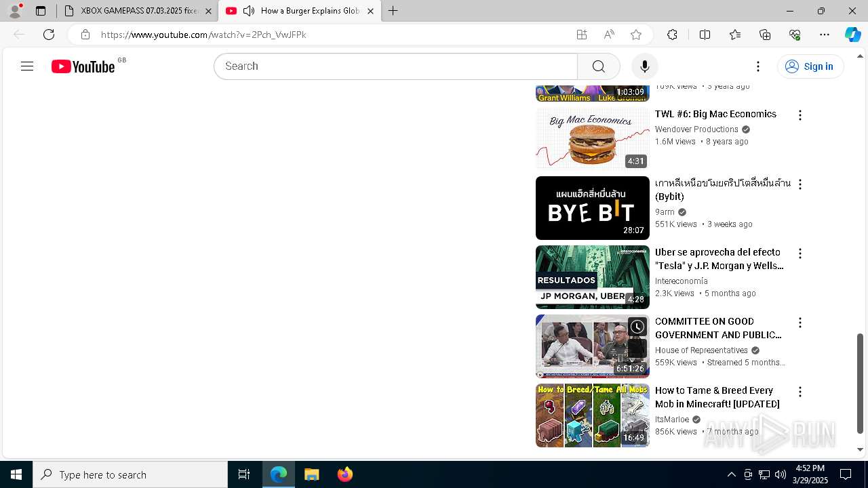
Task: Open the apps available icon in address bar
Action: coord(582,35)
